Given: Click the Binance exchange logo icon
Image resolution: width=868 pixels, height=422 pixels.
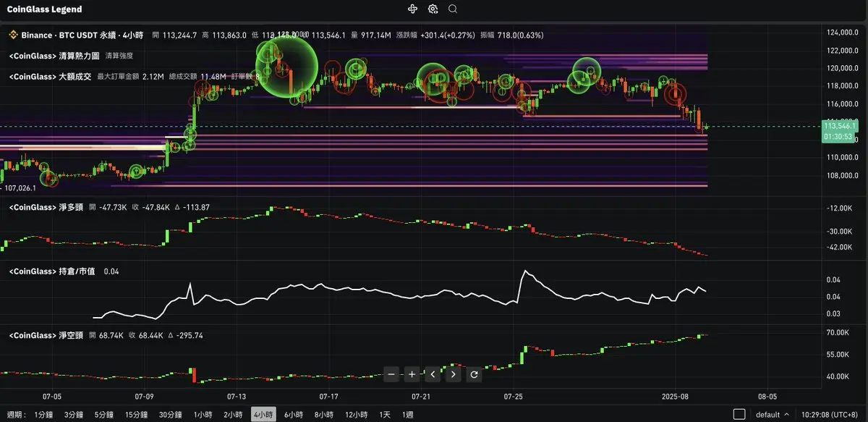Looking at the screenshot, I should pyautogui.click(x=12, y=35).
